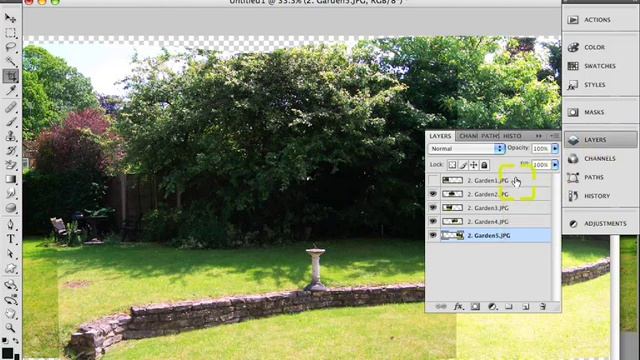
Task: Hide the 2. Garden5.JPG layer
Action: click(x=433, y=235)
